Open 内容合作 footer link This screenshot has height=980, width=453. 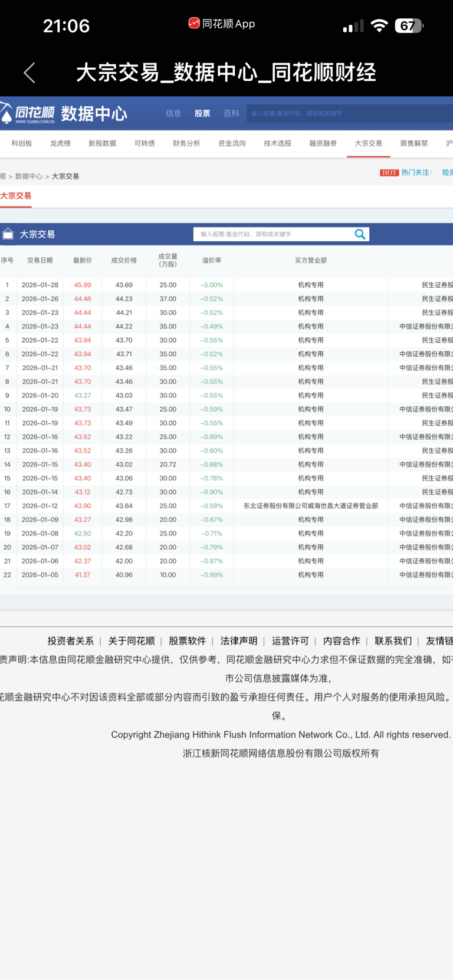click(x=342, y=641)
